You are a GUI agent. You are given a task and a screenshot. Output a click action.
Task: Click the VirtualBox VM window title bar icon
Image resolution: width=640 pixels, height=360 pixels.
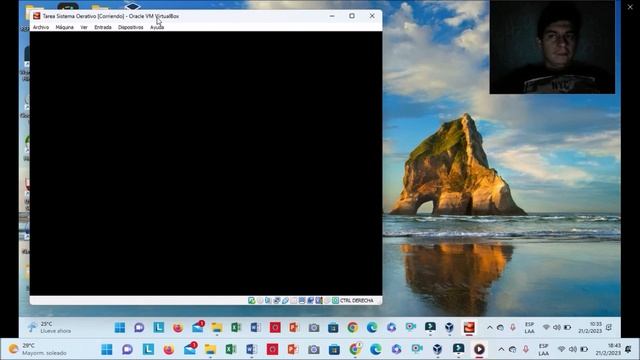pos(37,16)
